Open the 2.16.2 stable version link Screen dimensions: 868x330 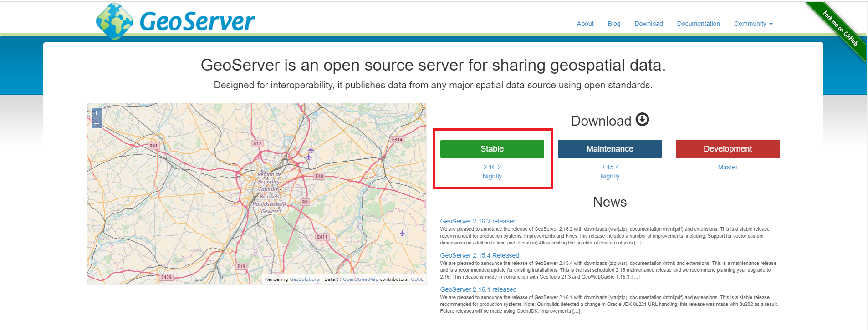click(x=492, y=167)
